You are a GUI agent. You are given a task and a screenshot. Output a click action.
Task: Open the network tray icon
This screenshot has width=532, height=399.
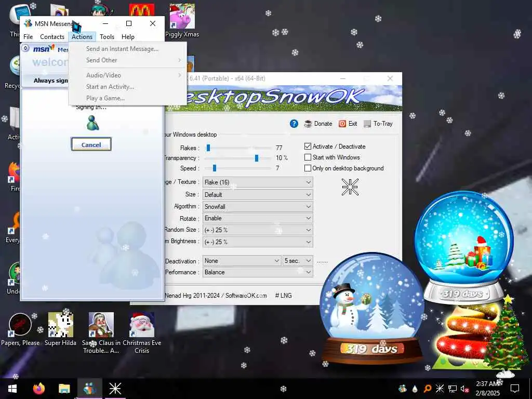click(x=453, y=389)
